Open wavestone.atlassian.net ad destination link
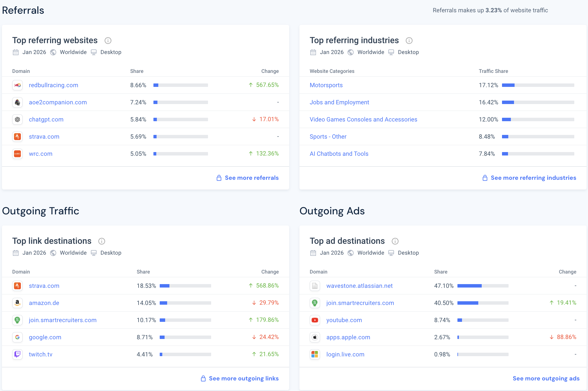 (x=359, y=286)
